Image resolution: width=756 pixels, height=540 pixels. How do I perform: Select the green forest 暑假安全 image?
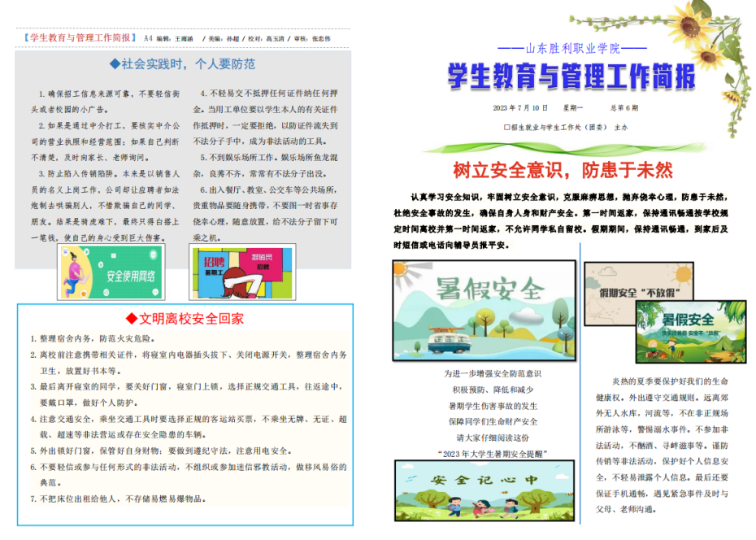679,331
